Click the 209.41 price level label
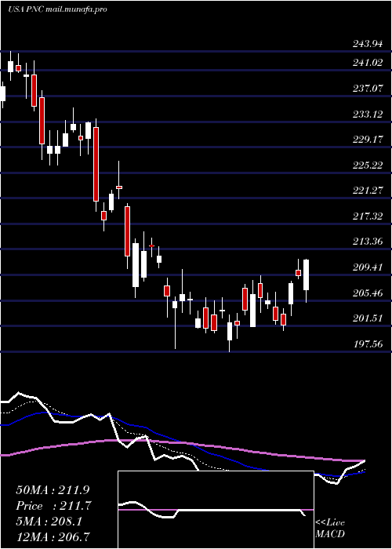Image resolution: width=392 pixels, height=549 pixels. pyautogui.click(x=367, y=267)
